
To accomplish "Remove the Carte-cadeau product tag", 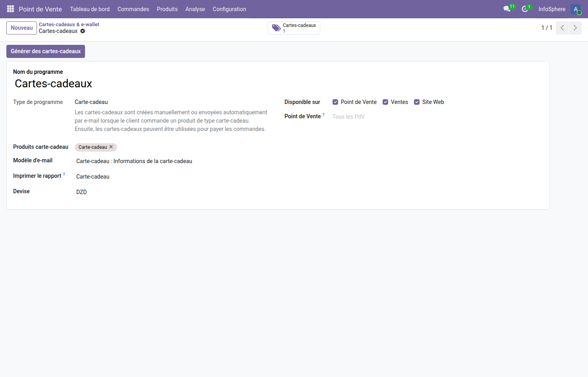I will (x=111, y=147).
